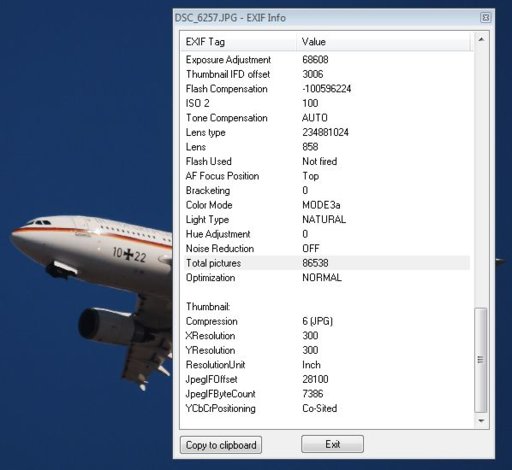
Task: Click the scrollbar down arrow
Action: pyautogui.click(x=481, y=421)
